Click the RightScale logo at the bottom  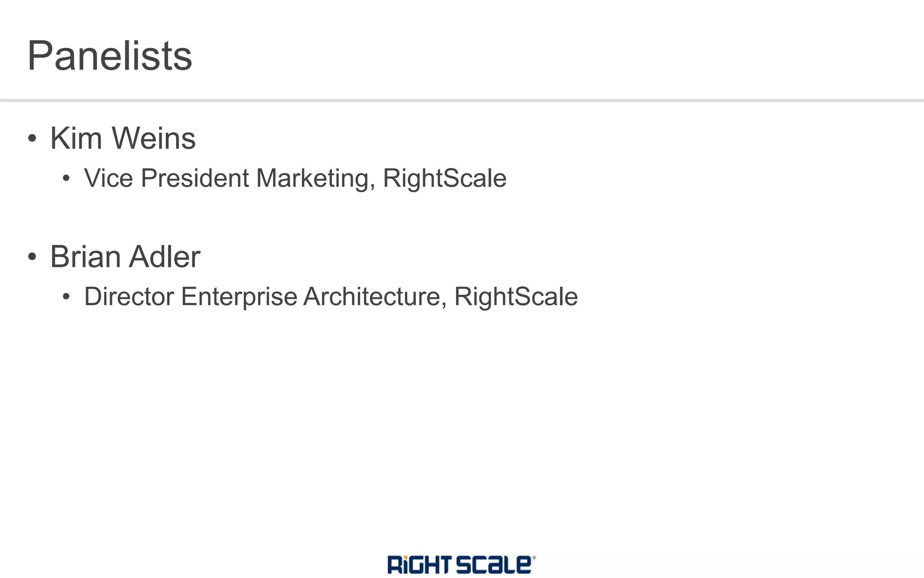[x=460, y=564]
